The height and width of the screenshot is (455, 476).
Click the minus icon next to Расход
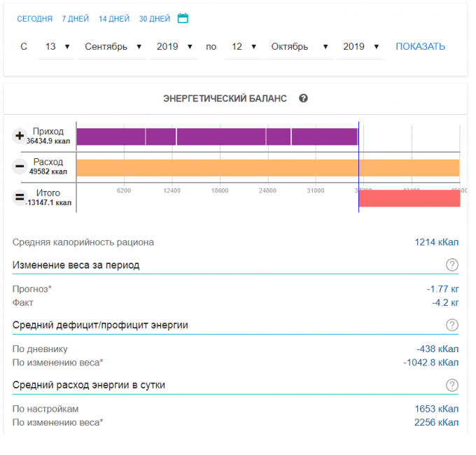pos(20,167)
